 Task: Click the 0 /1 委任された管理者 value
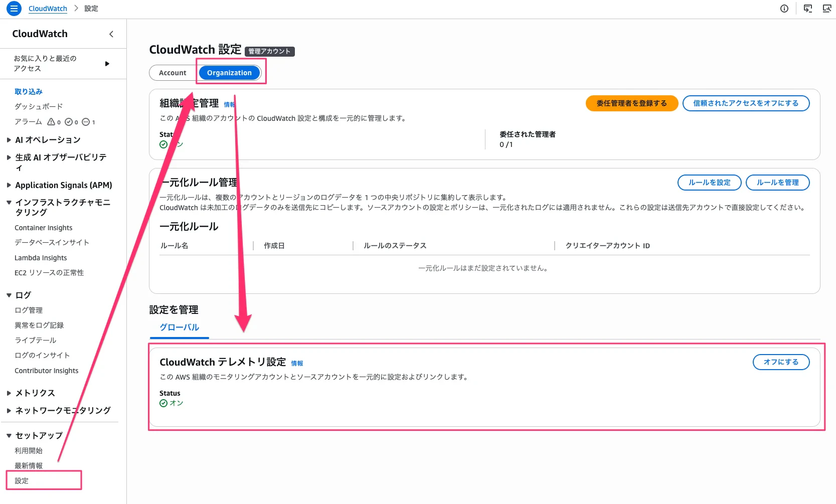click(506, 144)
